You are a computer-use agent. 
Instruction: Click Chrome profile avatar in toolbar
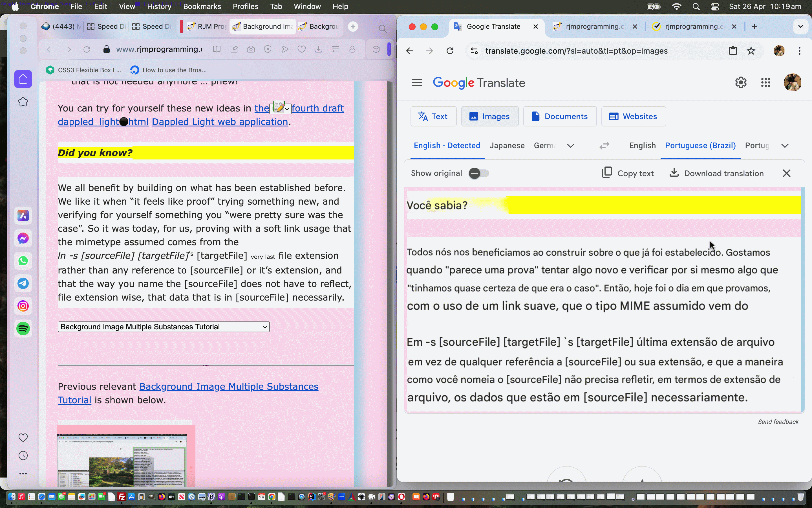tap(779, 51)
